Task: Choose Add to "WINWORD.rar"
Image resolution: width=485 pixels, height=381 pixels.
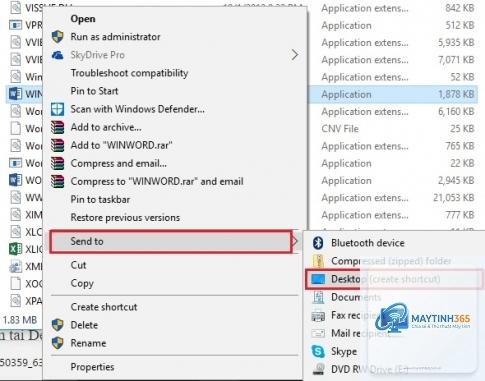Action: tap(121, 145)
